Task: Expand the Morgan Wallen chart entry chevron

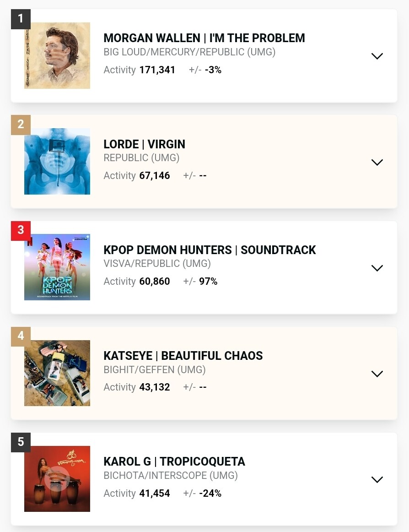Action: 377,56
